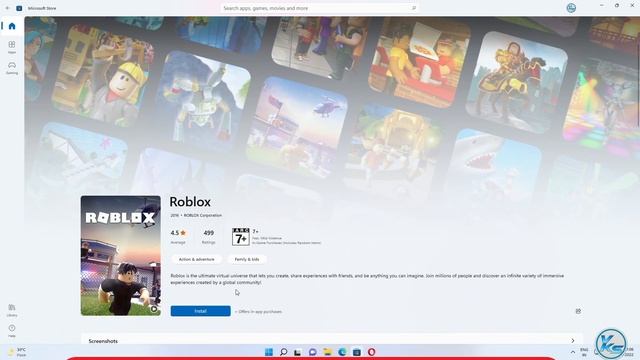The height and width of the screenshot is (360, 640).
Task: Show hidden system tray icons
Action: click(573, 352)
